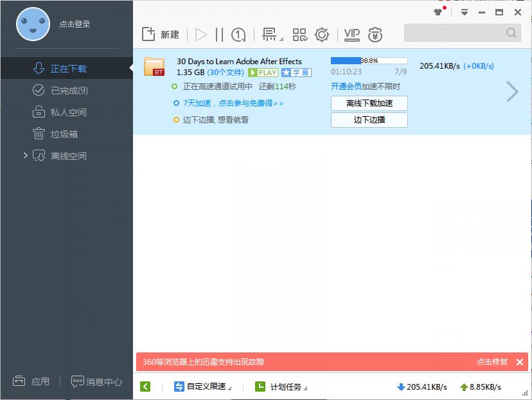Open 计划任务 scheduled task dropdown

coord(281,387)
